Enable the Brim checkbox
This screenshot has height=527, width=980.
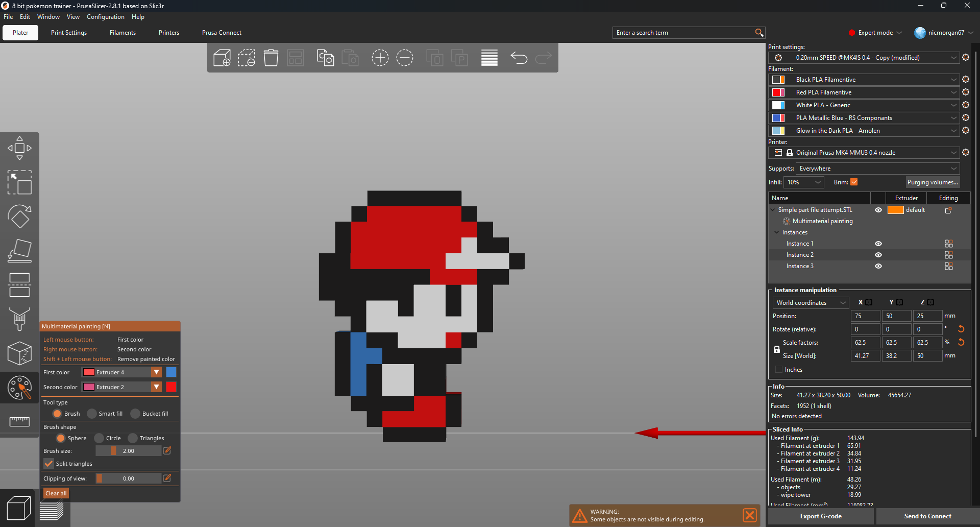coord(855,182)
